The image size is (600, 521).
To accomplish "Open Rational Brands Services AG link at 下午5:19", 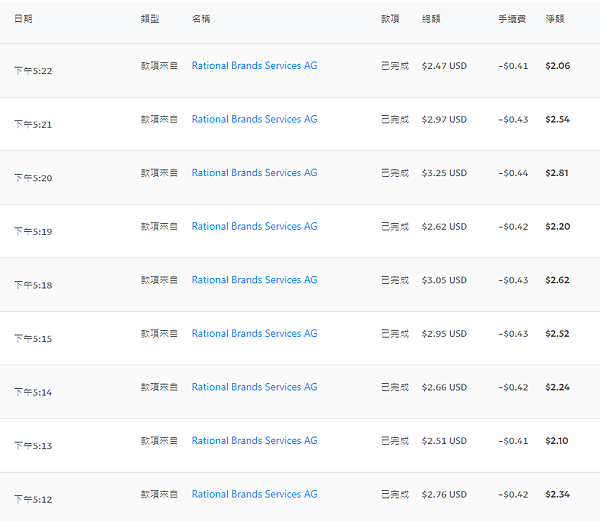I will [254, 226].
